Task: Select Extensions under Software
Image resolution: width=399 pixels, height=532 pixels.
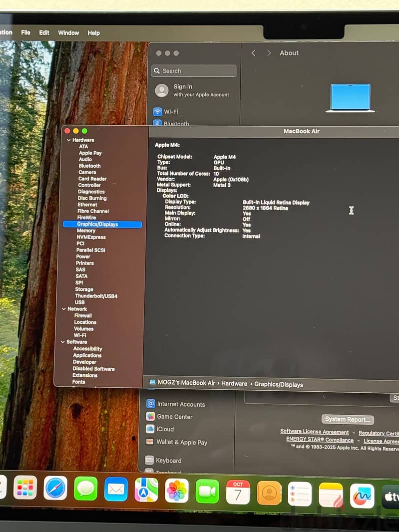Action: (x=85, y=375)
